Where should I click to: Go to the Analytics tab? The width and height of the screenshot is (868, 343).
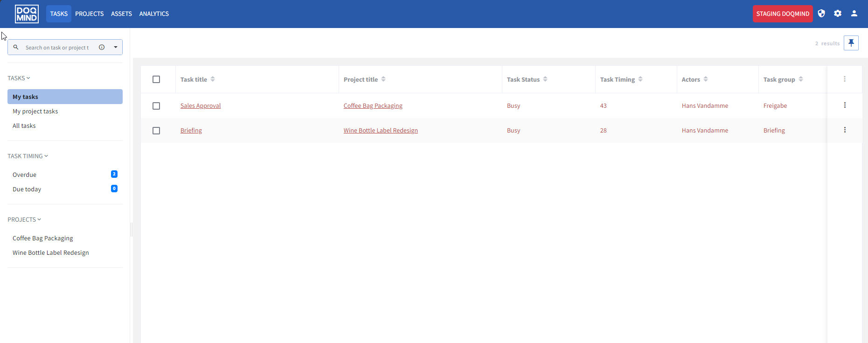coord(154,14)
